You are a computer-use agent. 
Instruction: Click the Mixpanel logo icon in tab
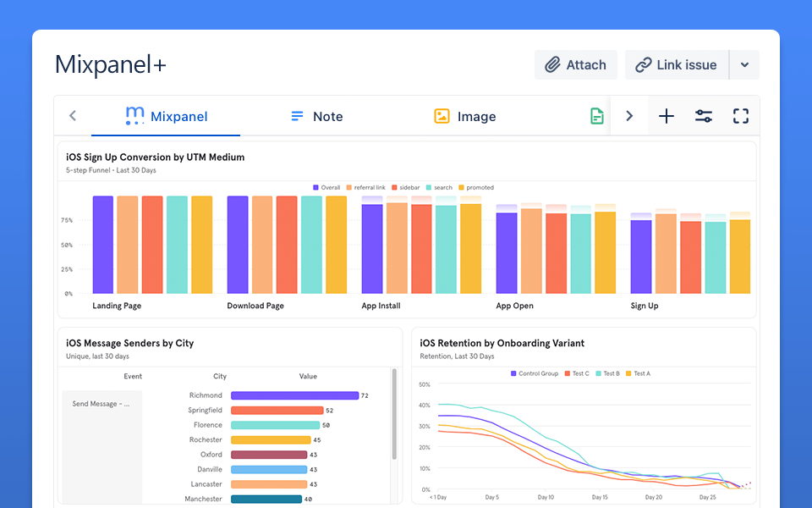[x=134, y=117]
